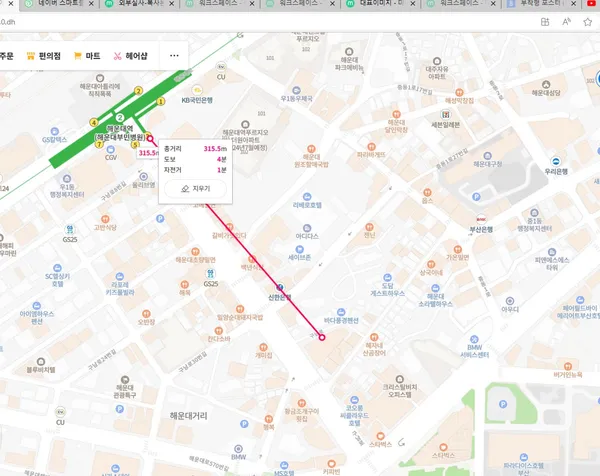Image resolution: width=600 pixels, height=476 pixels.
Task: Click the 고반식당 restaurant map icon
Action: (105, 219)
